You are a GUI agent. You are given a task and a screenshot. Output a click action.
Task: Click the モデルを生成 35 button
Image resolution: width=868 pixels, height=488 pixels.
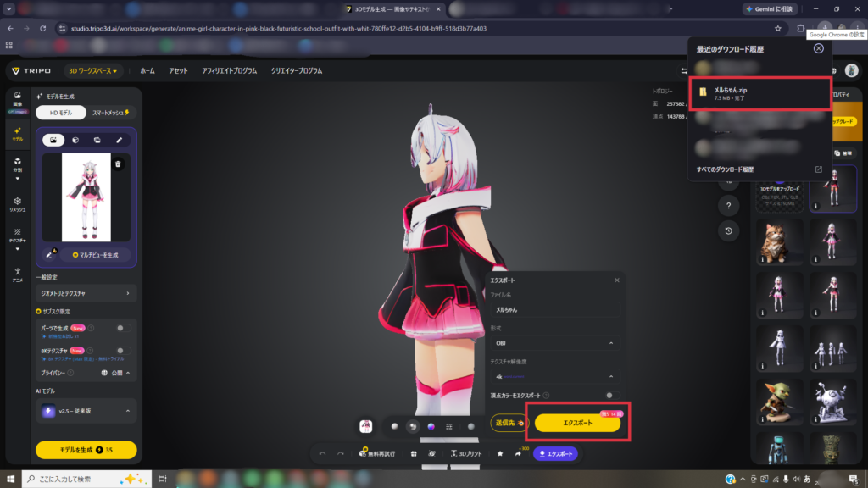(86, 450)
